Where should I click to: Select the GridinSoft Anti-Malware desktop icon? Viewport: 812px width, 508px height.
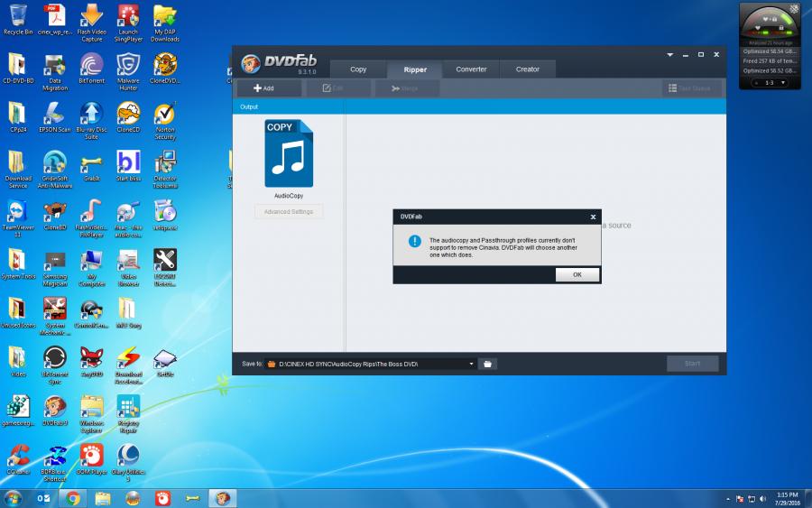point(55,169)
